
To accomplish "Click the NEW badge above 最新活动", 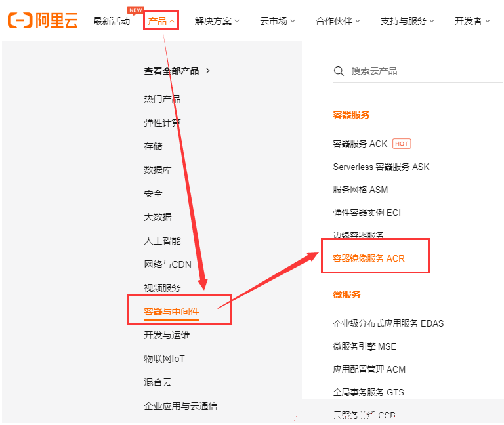I will tap(135, 10).
